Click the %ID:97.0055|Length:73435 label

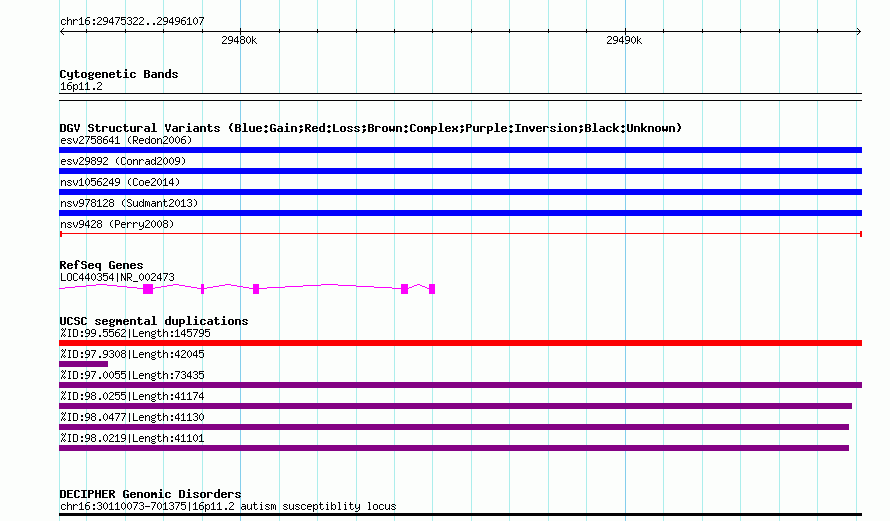(132, 375)
